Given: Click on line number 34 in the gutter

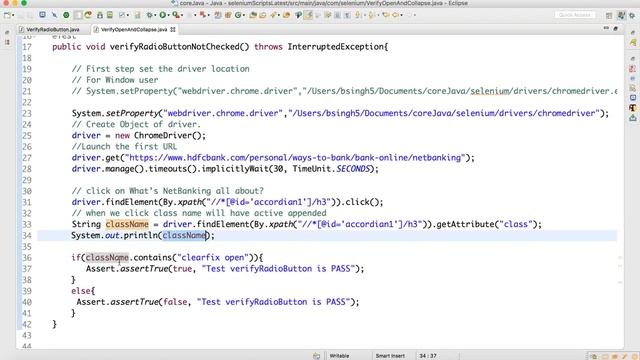Looking at the screenshot, I should [x=27, y=236].
